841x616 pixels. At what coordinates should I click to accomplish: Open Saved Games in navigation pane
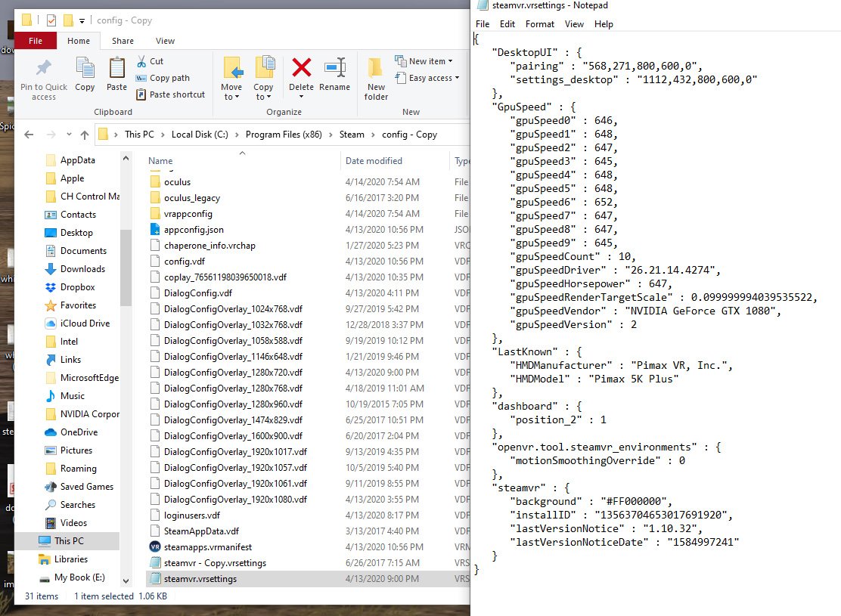[86, 487]
